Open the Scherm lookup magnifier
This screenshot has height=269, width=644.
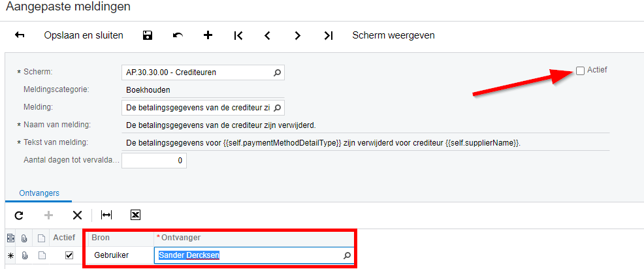click(x=277, y=72)
